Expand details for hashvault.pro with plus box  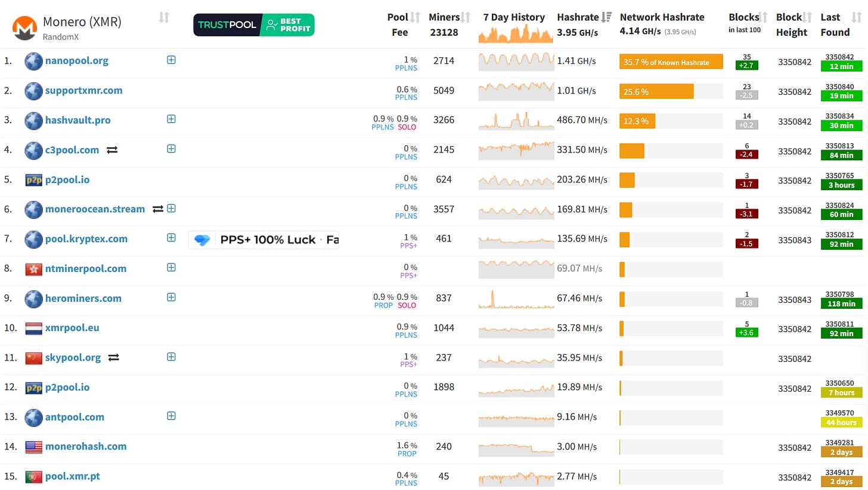coord(171,119)
